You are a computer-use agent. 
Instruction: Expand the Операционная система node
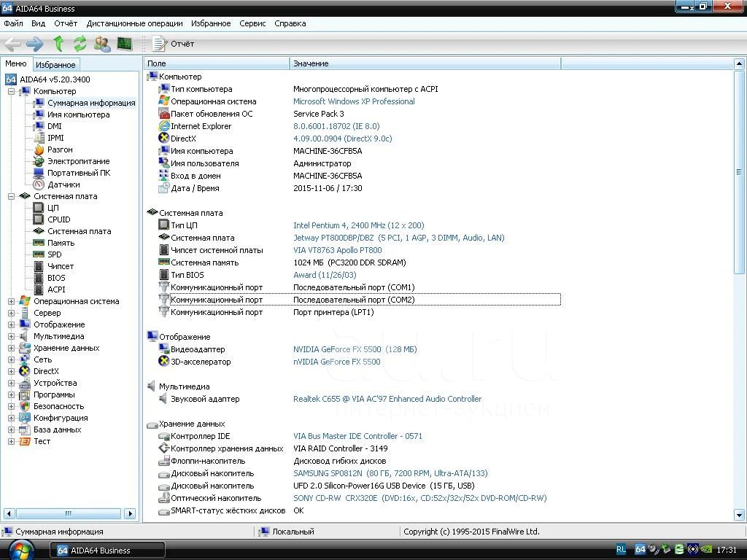pyautogui.click(x=11, y=301)
